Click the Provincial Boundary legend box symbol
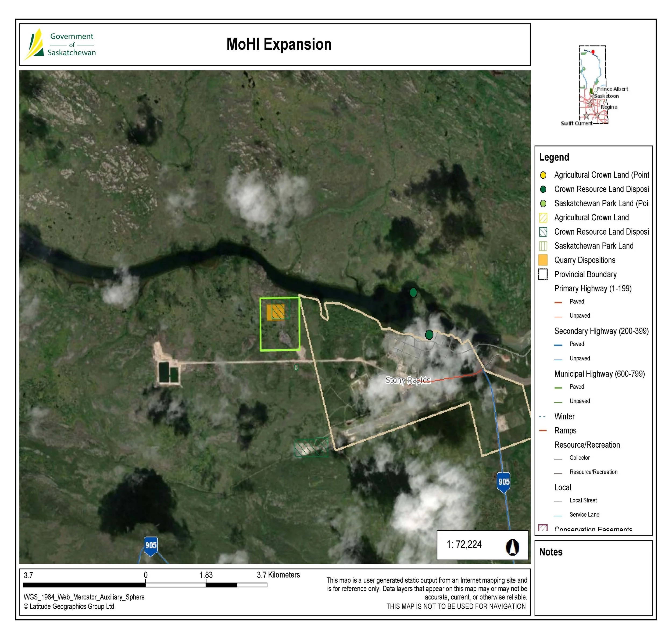The height and width of the screenshot is (639, 672). click(x=543, y=275)
